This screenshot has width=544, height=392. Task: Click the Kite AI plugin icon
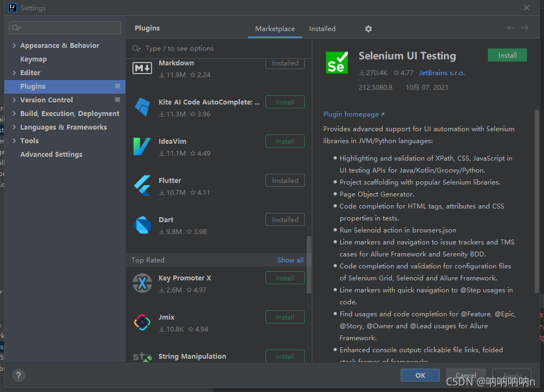tap(142, 107)
